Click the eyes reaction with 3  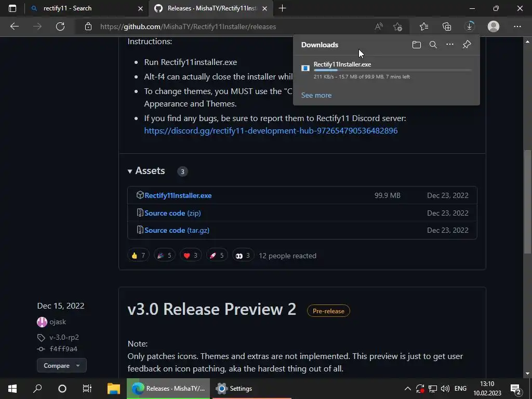tap(243, 255)
